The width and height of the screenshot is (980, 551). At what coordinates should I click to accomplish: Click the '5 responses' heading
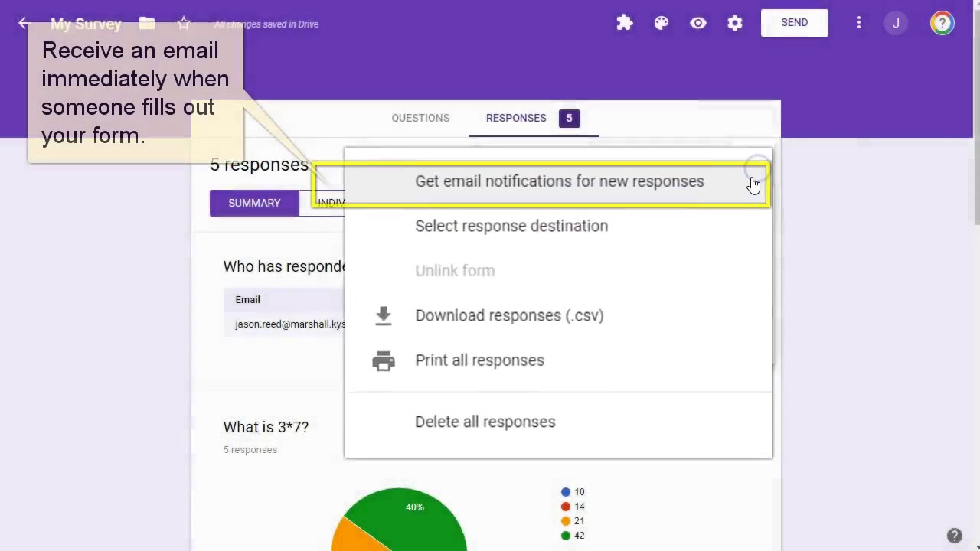coord(259,165)
